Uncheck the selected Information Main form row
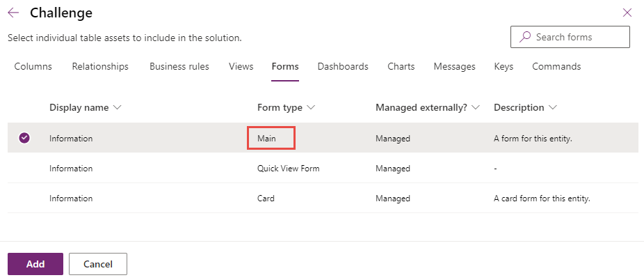 click(x=24, y=138)
